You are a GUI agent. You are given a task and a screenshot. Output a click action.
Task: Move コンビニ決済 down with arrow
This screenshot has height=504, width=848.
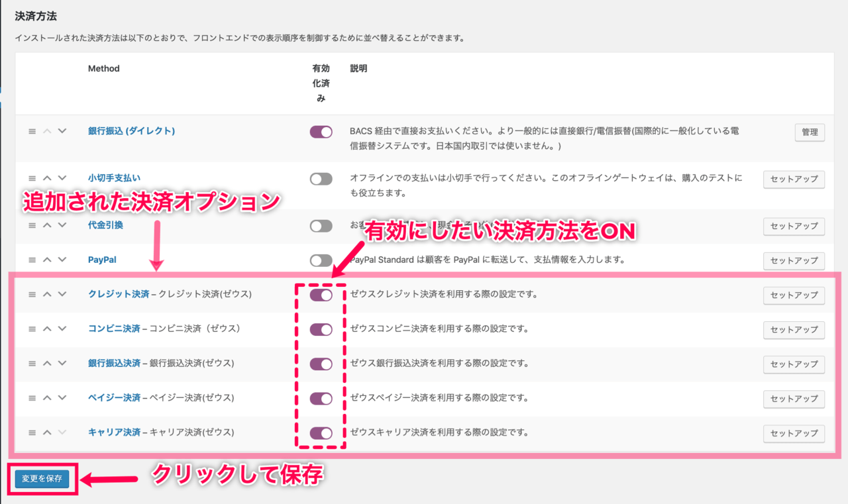(62, 328)
